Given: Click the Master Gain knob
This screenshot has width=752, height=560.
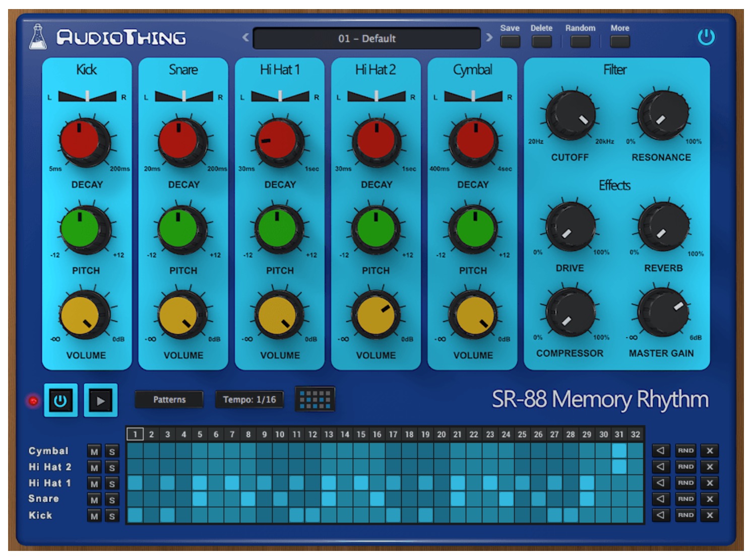Looking at the screenshot, I should click(x=663, y=312).
